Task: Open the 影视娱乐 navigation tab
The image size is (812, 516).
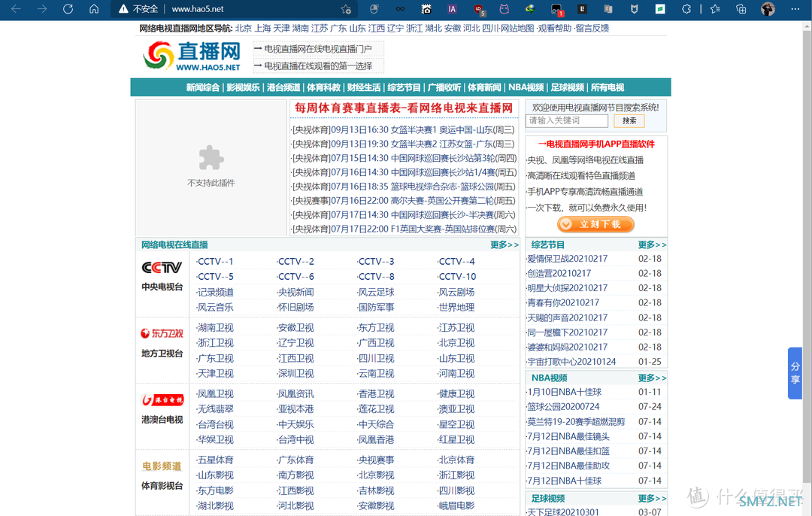Action: point(243,87)
